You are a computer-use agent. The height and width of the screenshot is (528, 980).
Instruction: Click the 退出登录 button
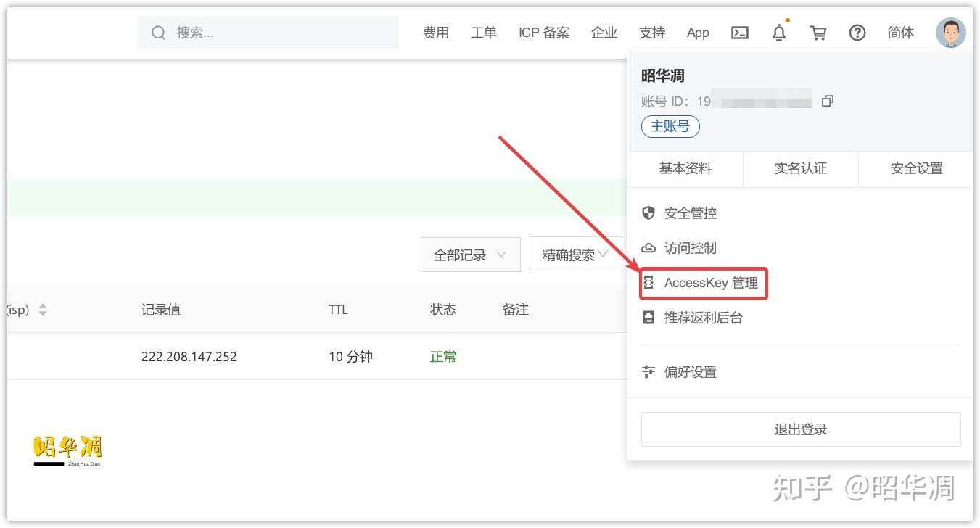(x=801, y=429)
